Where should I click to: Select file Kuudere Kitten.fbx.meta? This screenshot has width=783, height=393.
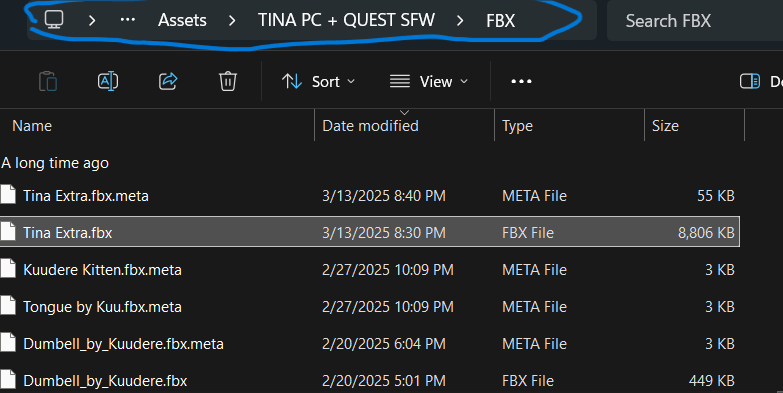102,270
